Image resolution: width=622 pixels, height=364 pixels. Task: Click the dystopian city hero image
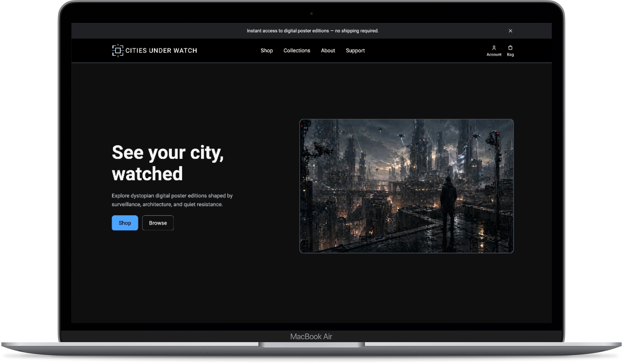(407, 186)
